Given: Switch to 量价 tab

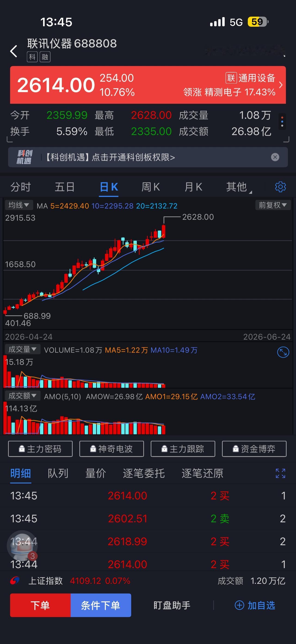Looking at the screenshot, I should click(96, 473).
